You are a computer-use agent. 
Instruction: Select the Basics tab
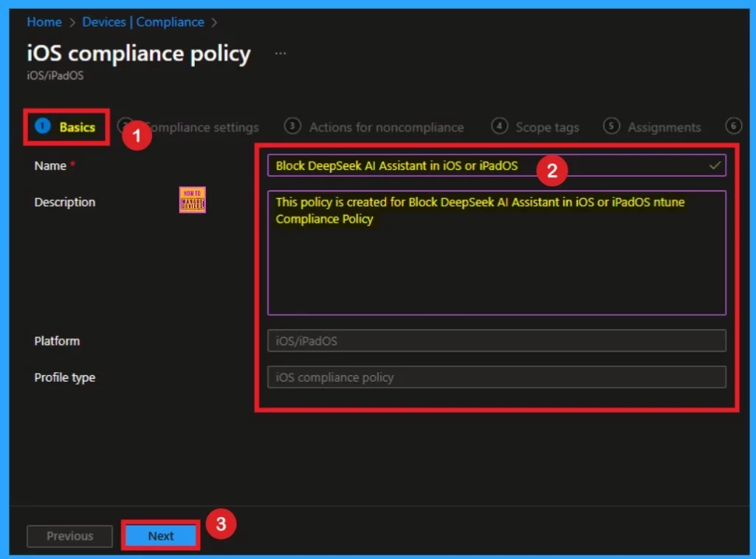point(77,127)
